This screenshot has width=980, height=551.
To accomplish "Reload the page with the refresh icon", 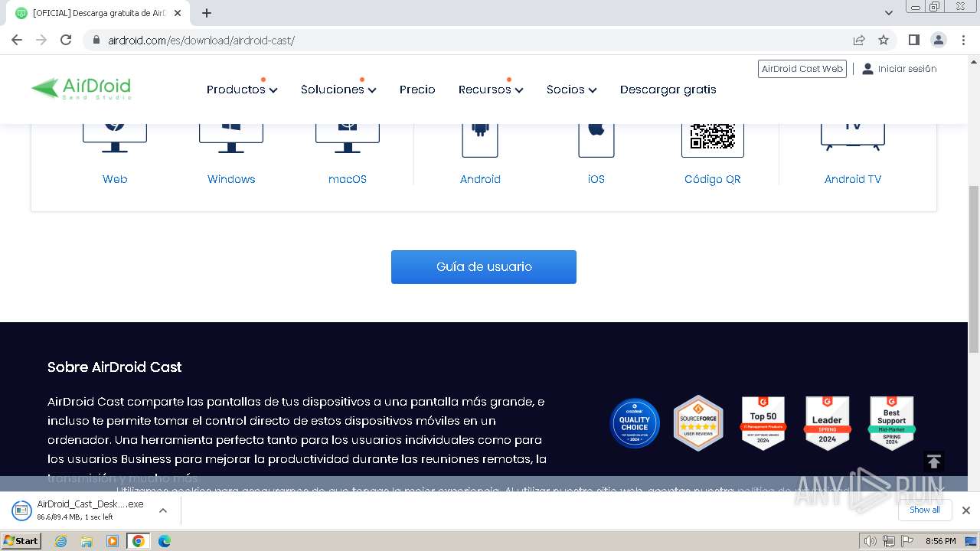I will [x=66, y=40].
